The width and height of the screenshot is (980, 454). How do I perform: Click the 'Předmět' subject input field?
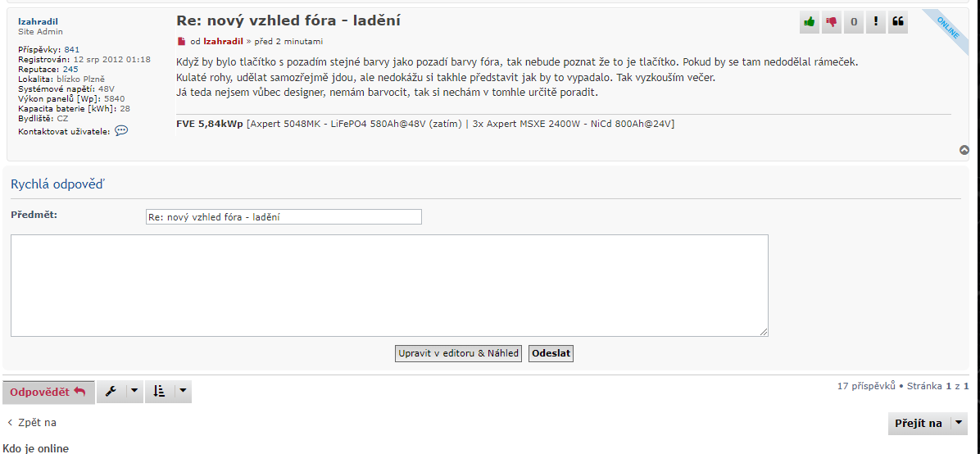pos(283,216)
